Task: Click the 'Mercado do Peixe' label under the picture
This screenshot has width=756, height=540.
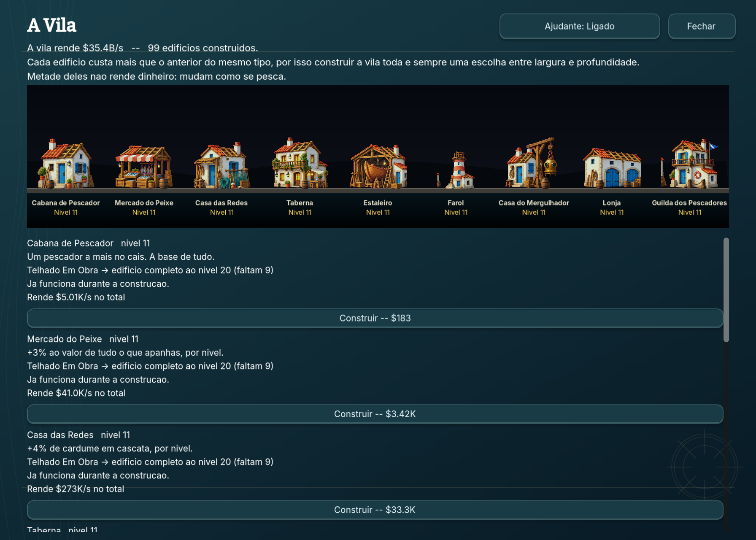Action: (x=144, y=203)
